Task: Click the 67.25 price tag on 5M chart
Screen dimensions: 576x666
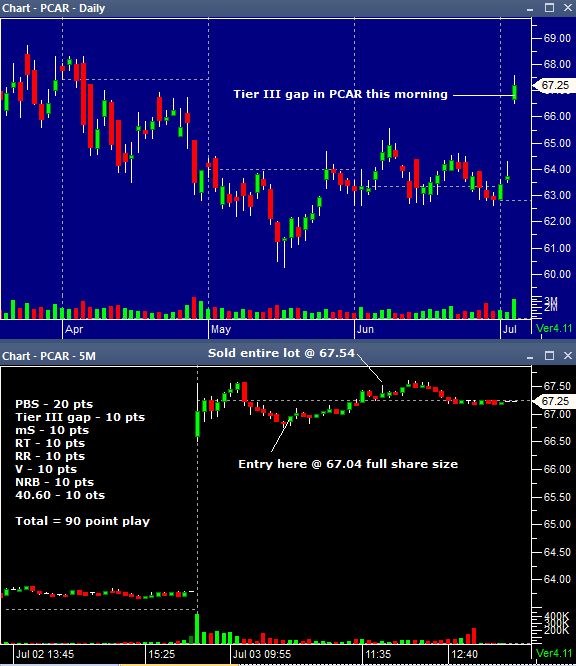Action: pos(554,401)
